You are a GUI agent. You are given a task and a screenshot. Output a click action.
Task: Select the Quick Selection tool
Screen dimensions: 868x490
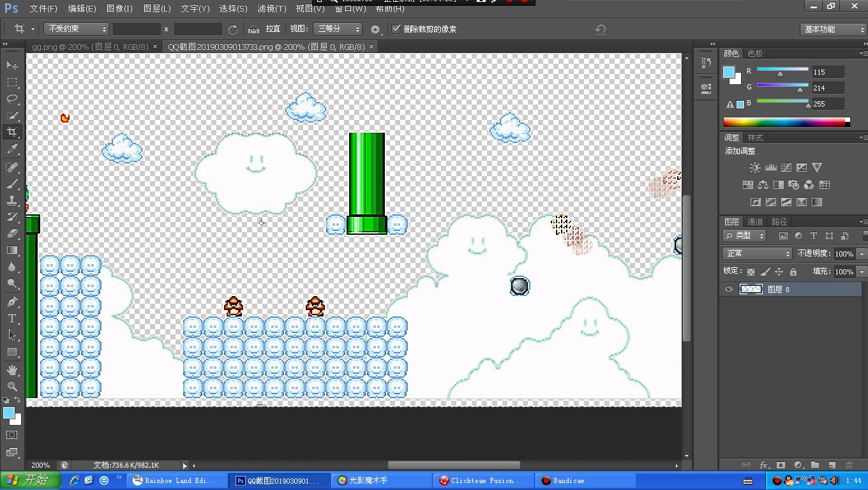(12, 115)
